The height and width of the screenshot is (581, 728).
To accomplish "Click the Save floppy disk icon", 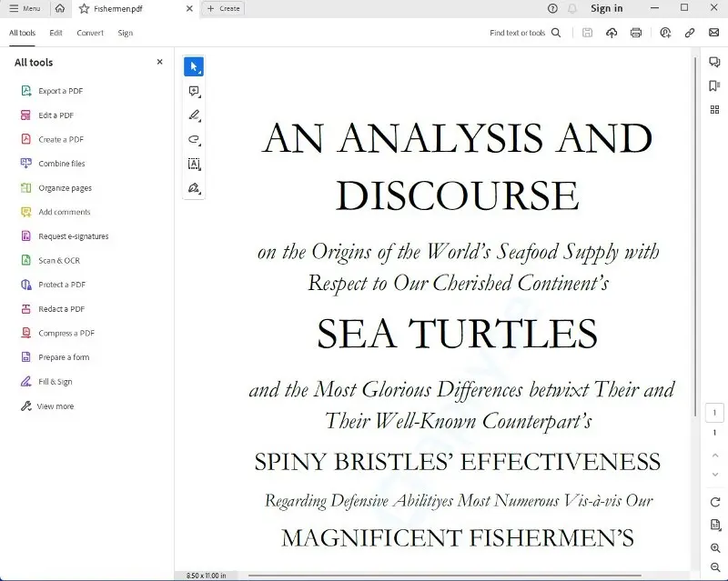I will coord(587,33).
